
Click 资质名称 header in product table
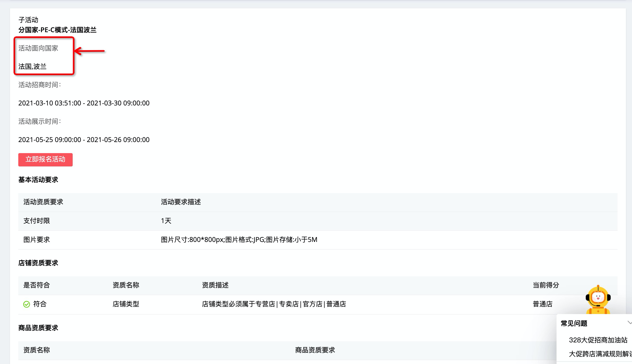37,350
